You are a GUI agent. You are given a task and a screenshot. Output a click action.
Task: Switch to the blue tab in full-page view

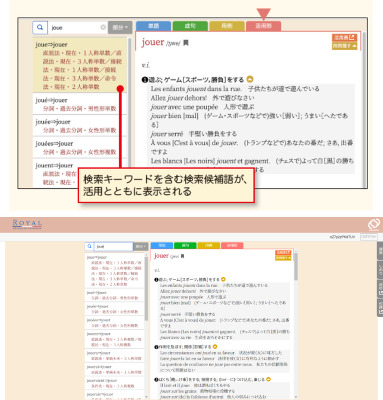pyautogui.click(x=162, y=245)
